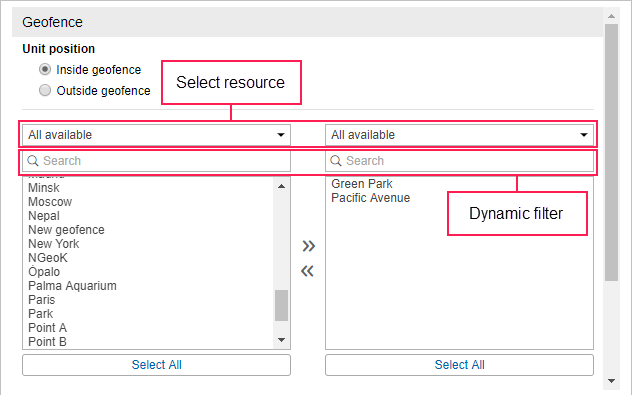Click the up arrow of the geofence list scrollbar

[x=281, y=186]
